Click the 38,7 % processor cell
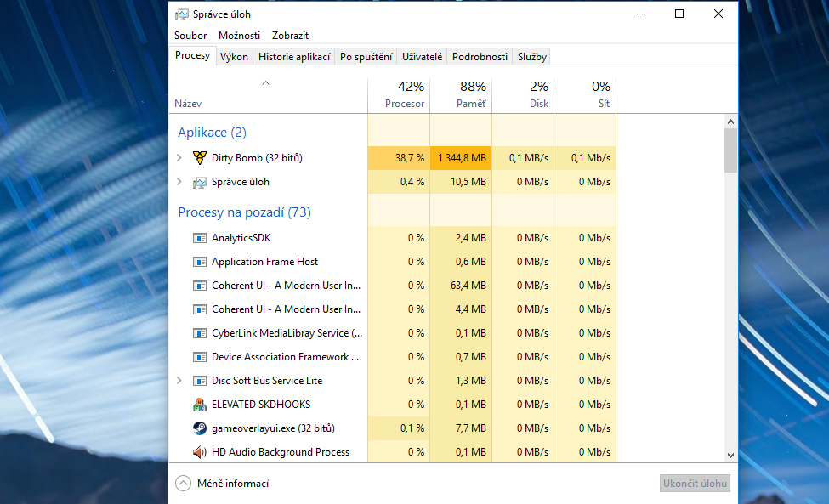 point(399,158)
